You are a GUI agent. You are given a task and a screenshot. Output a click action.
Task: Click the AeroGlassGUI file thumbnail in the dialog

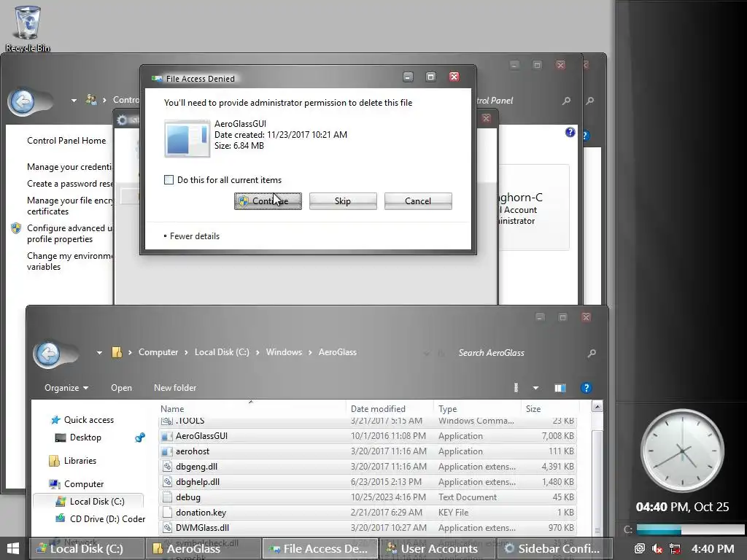point(187,139)
